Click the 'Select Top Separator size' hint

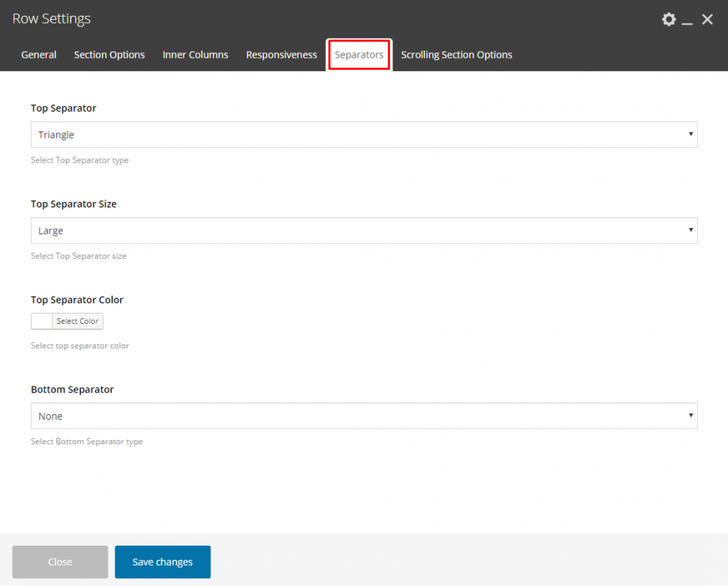(x=78, y=256)
